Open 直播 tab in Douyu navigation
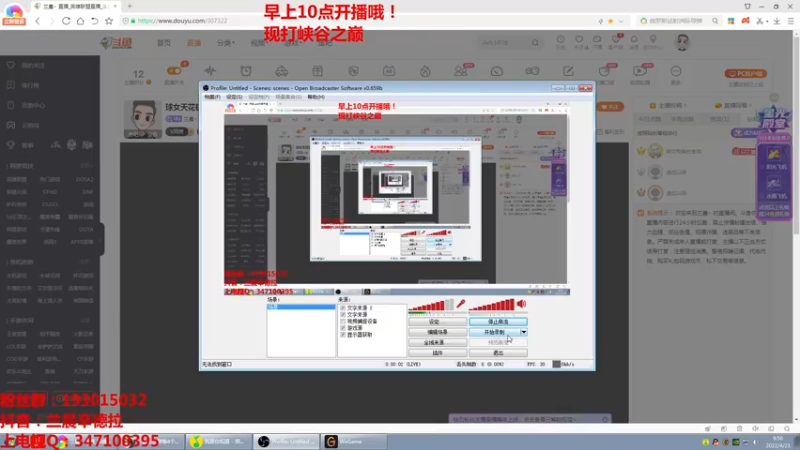Image resolution: width=800 pixels, height=450 pixels. (x=194, y=43)
